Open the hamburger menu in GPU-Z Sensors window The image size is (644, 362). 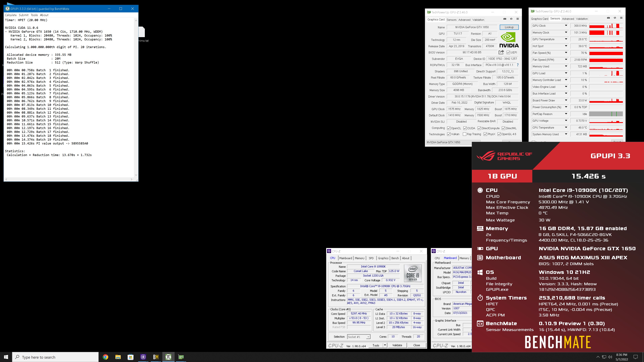tap(621, 18)
